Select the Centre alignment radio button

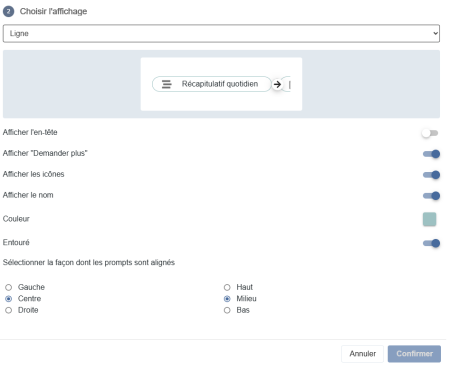coord(9,299)
